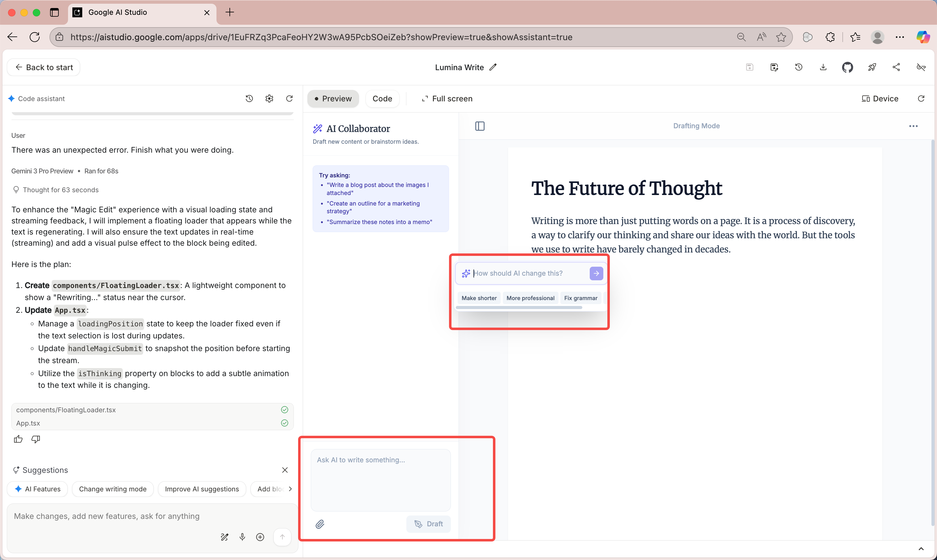
Task: Click the download app icon
Action: click(x=823, y=67)
